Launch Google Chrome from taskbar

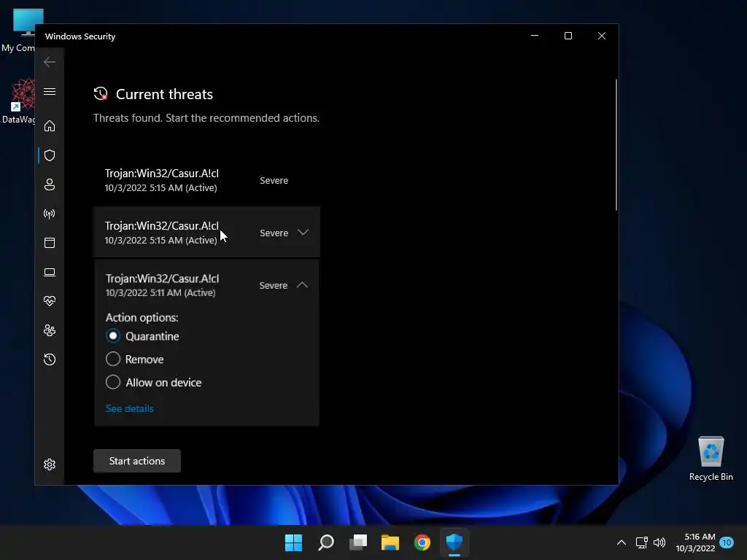coord(422,542)
